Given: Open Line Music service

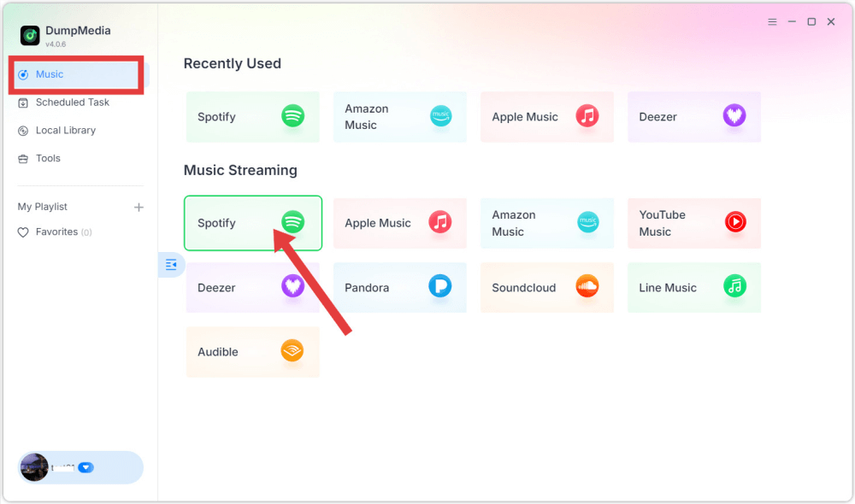Looking at the screenshot, I should [x=693, y=288].
